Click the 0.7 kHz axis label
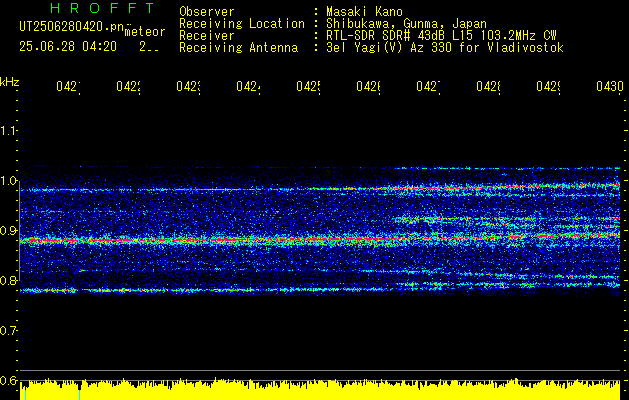Image resolution: width=629 pixels, height=400 pixels. (8, 331)
